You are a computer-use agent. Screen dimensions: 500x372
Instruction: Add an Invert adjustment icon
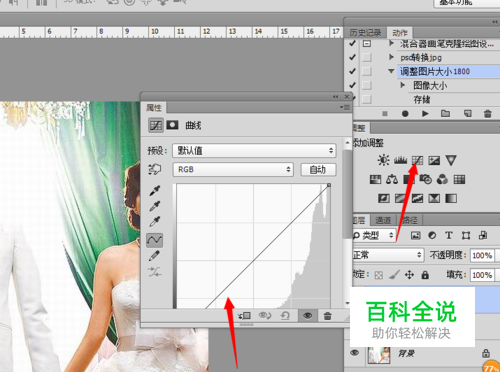point(384,199)
